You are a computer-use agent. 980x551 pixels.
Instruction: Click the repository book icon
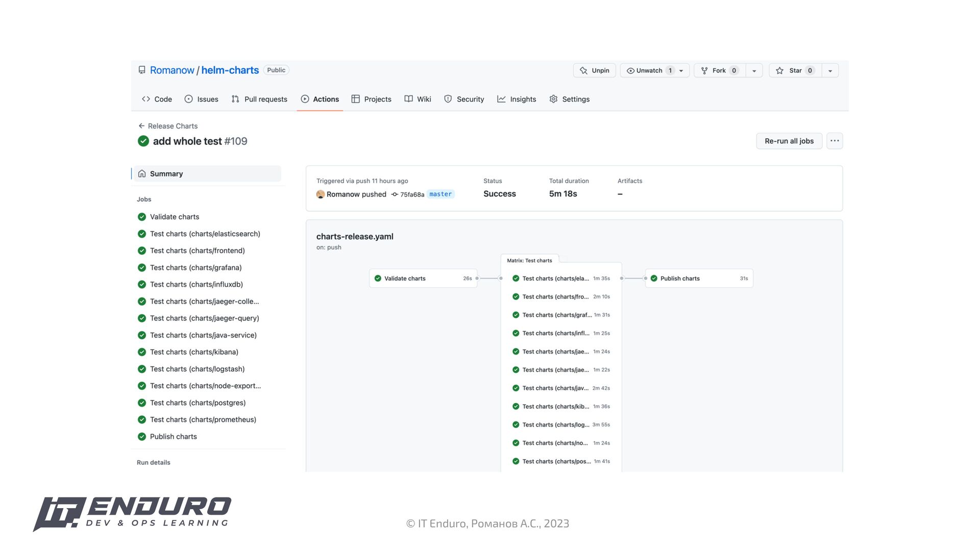click(142, 70)
